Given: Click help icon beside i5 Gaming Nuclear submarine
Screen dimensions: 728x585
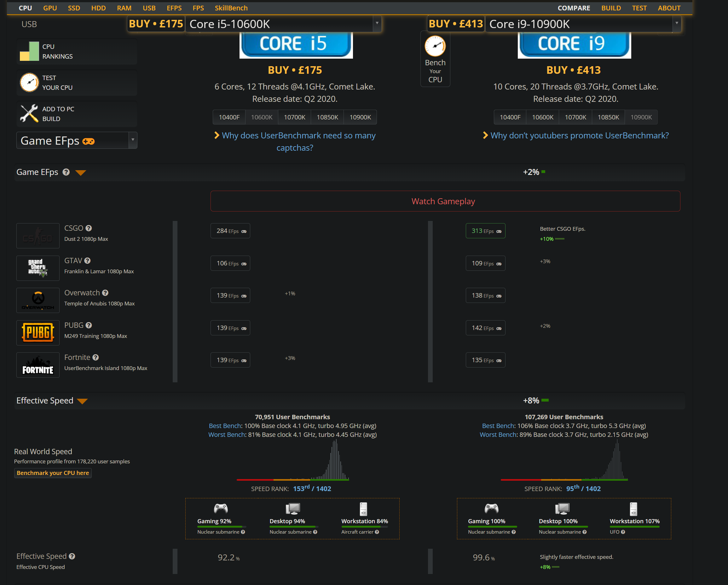Looking at the screenshot, I should click(243, 532).
